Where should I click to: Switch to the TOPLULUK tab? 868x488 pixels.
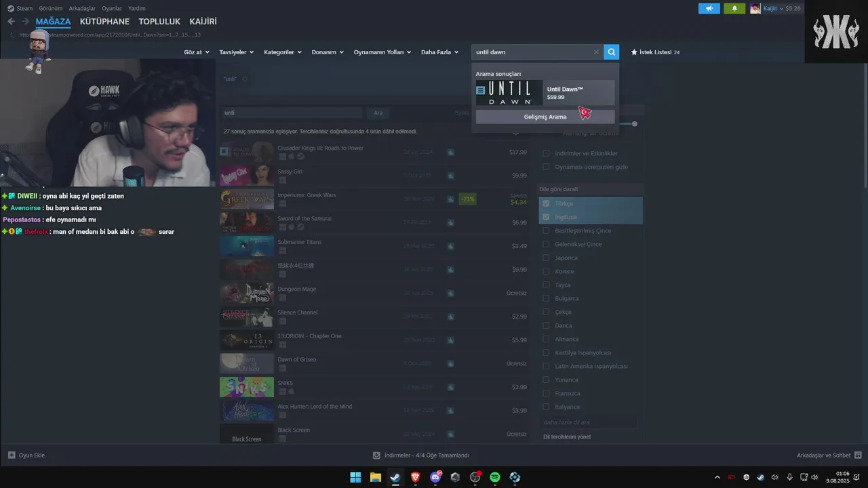click(159, 22)
